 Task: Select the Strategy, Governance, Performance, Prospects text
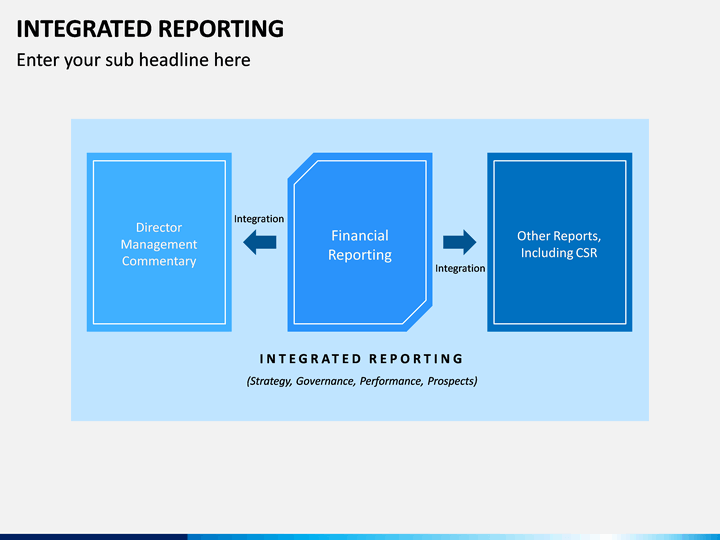pyautogui.click(x=362, y=381)
